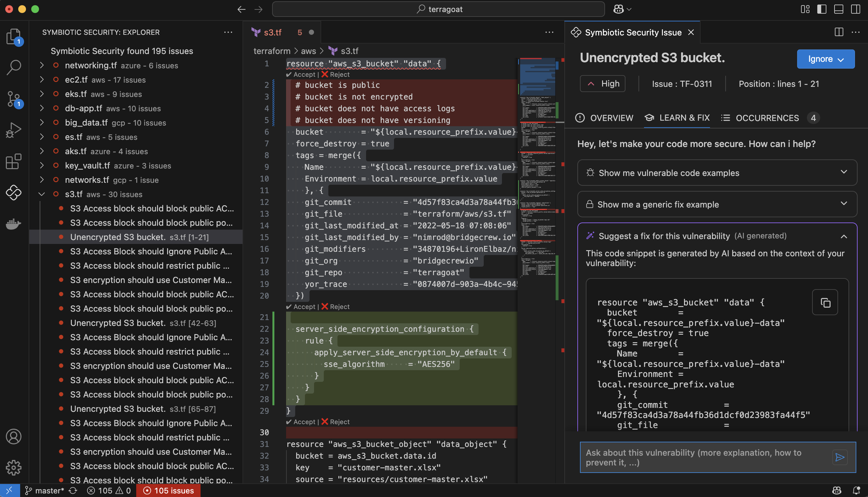Image resolution: width=868 pixels, height=497 pixels.
Task: Open remote window indicator in status bar
Action: (x=9, y=490)
